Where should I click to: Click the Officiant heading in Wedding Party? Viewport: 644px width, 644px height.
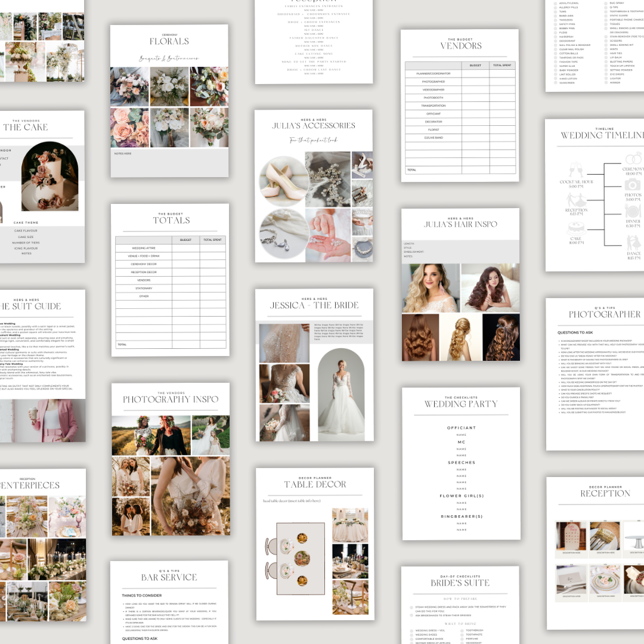(x=462, y=428)
